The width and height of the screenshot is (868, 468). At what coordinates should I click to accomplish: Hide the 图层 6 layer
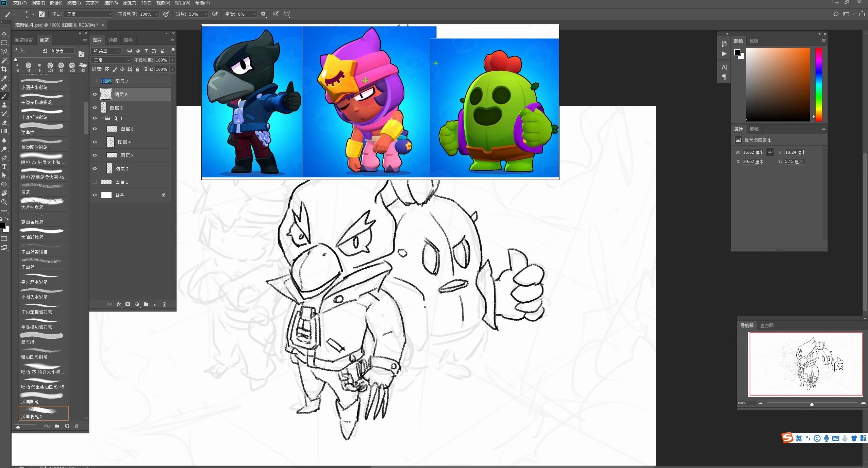tap(95, 129)
